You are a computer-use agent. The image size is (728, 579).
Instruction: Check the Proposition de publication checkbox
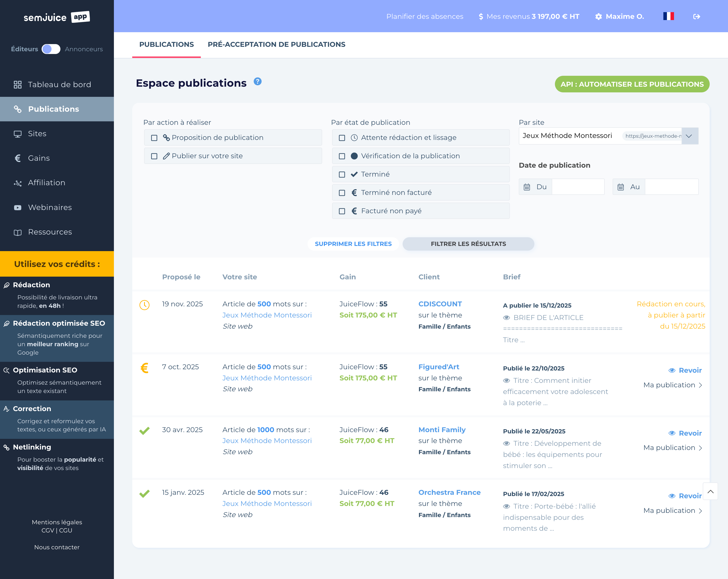pyautogui.click(x=154, y=138)
